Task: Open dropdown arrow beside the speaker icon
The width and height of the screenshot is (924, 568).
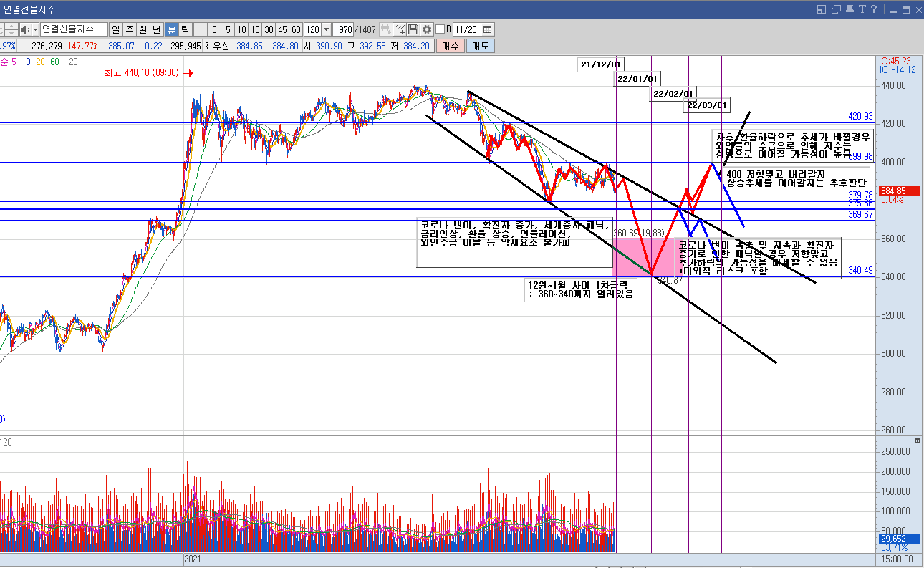Action: 34,29
